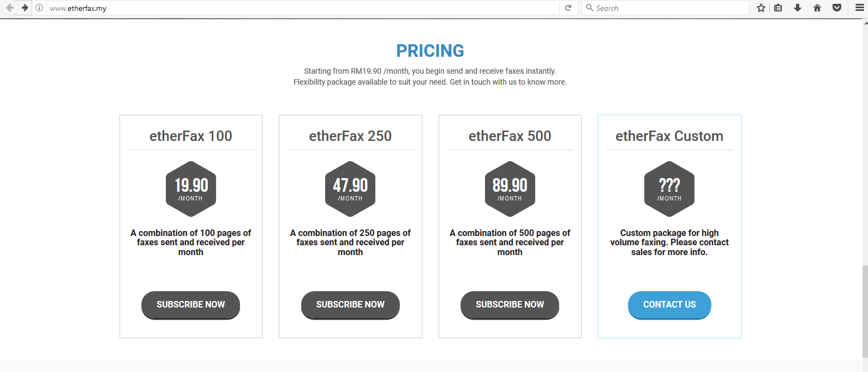
Task: Open the site information icon
Action: 39,8
